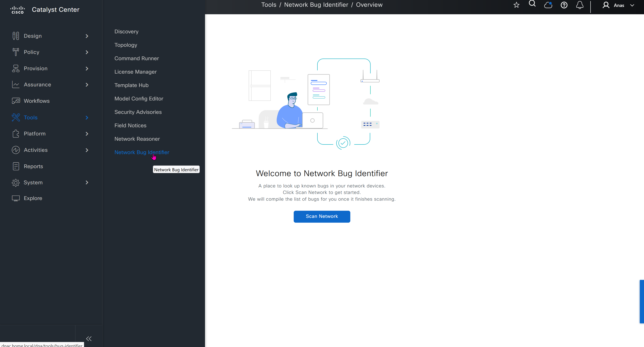The height and width of the screenshot is (347, 644).
Task: Open the notifications bell icon
Action: (x=580, y=5)
